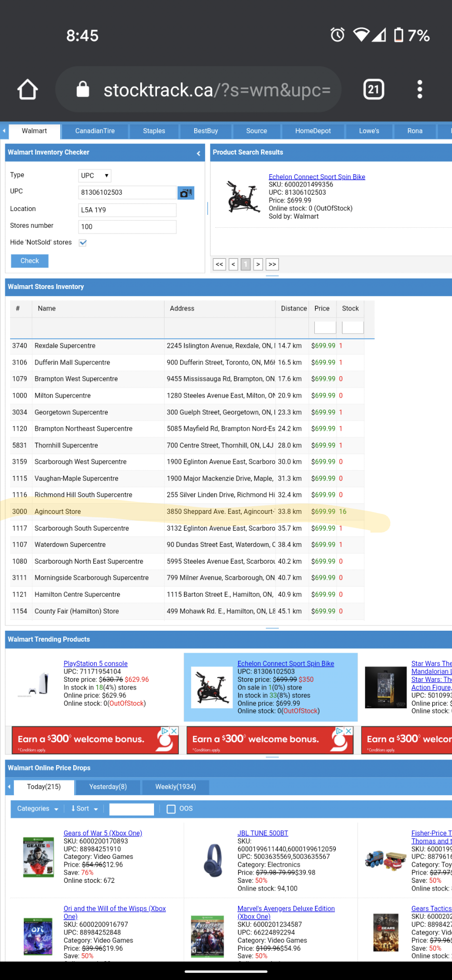Open trending Echelon Connect Sport Spin Bike link
Image resolution: width=452 pixels, height=980 pixels.
tap(286, 663)
